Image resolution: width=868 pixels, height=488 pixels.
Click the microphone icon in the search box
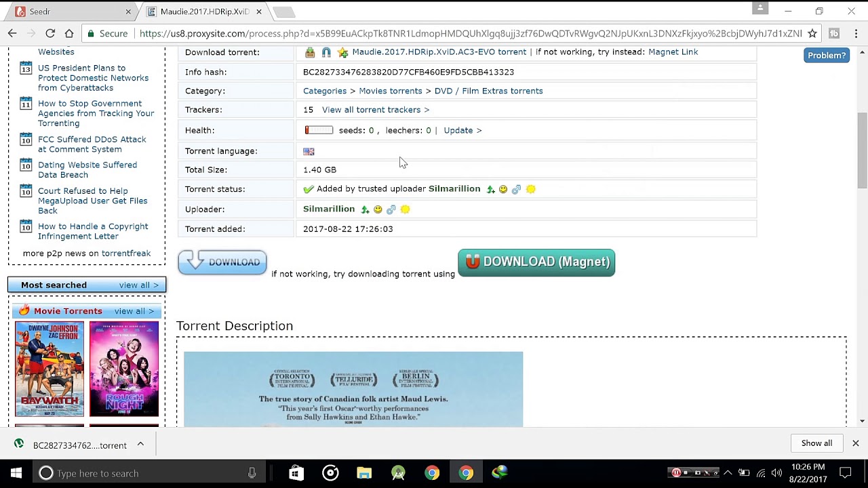tap(252, 473)
